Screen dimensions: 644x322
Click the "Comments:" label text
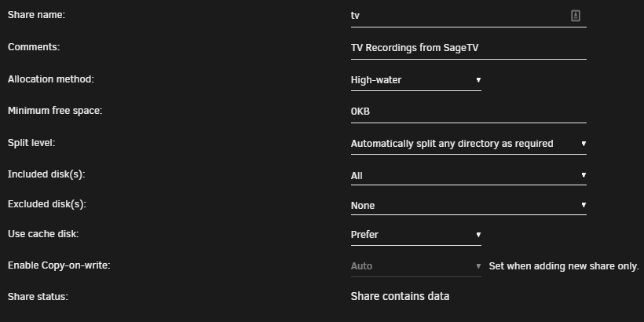pos(34,47)
